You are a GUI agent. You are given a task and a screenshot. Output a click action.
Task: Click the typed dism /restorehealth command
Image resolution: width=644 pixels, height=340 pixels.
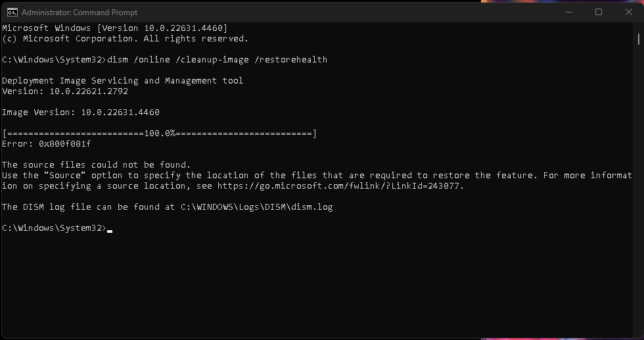click(218, 60)
